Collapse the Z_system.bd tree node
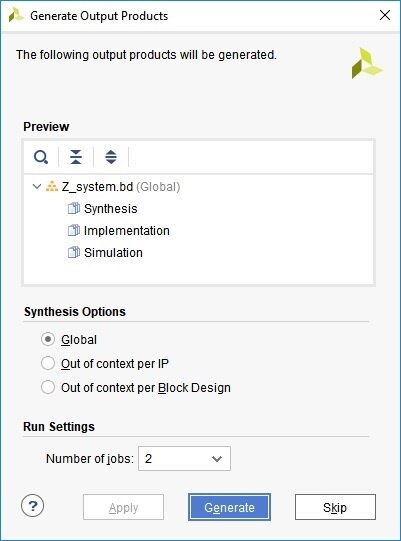 (x=37, y=187)
